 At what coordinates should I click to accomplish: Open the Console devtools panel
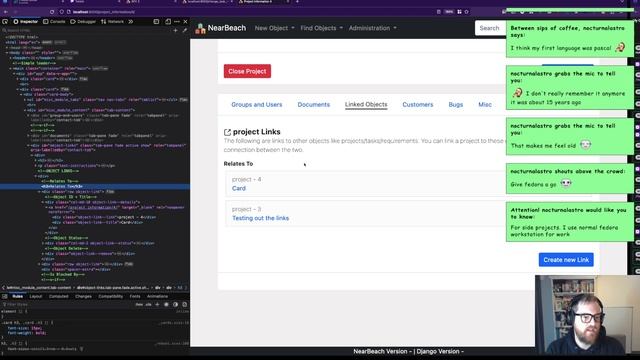coord(54,22)
